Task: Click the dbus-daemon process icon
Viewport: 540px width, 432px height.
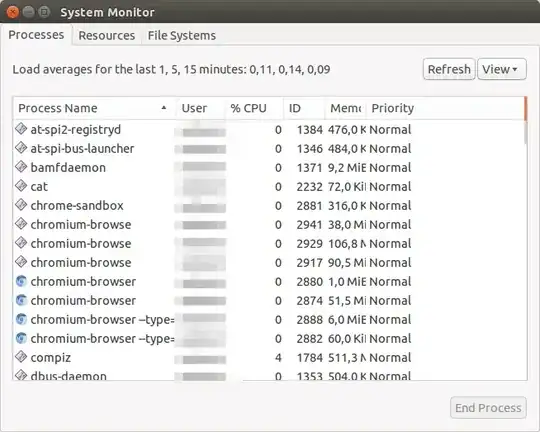Action: 21,375
